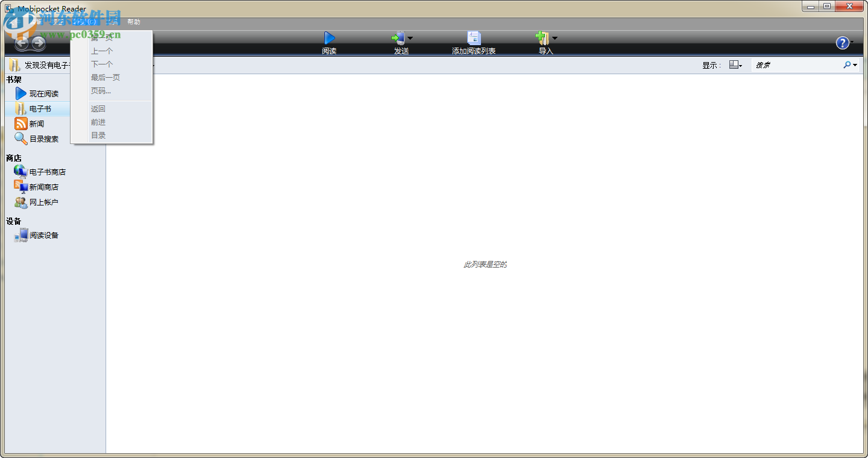Open the 新闻 RSS entry
868x458 pixels.
pyautogui.click(x=30, y=124)
